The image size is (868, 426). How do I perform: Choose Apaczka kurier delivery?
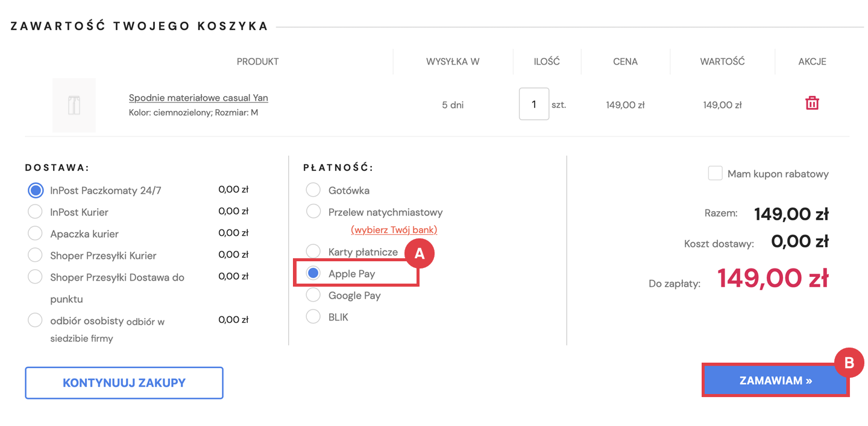[x=36, y=234]
